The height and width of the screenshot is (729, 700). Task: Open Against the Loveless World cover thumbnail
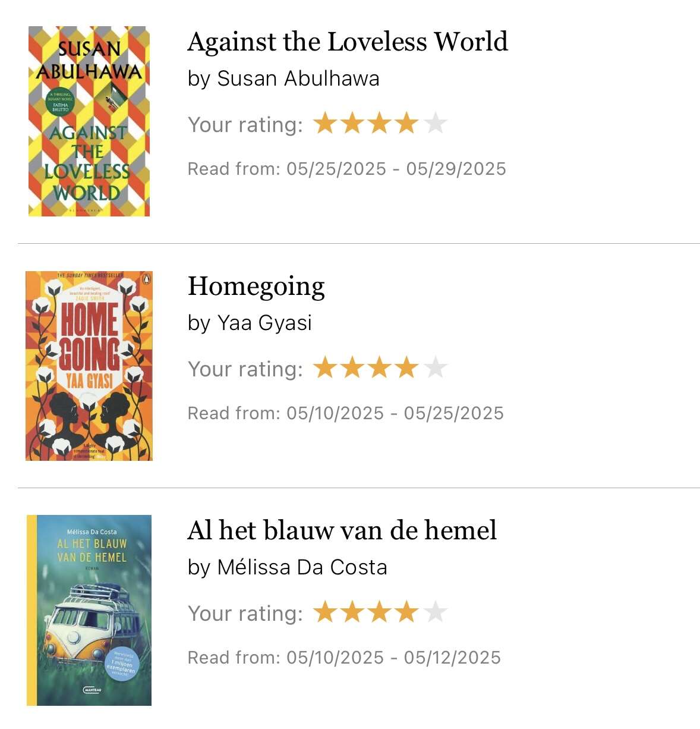[89, 121]
